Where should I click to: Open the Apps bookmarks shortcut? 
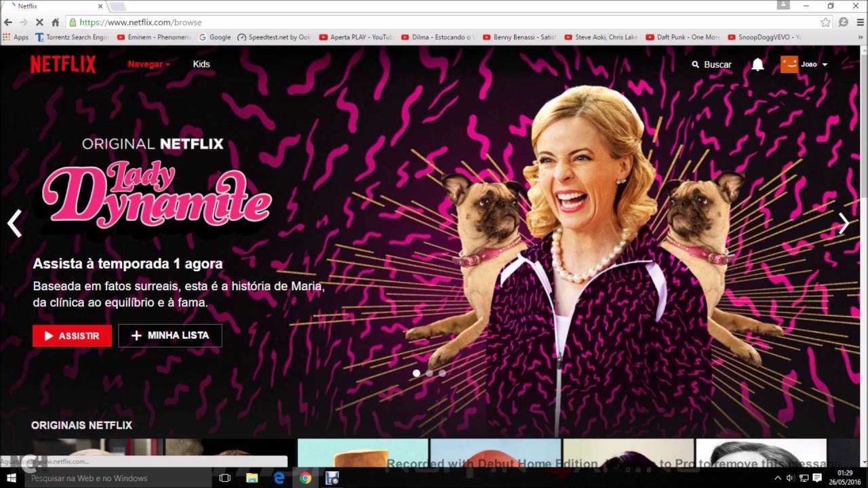point(16,37)
